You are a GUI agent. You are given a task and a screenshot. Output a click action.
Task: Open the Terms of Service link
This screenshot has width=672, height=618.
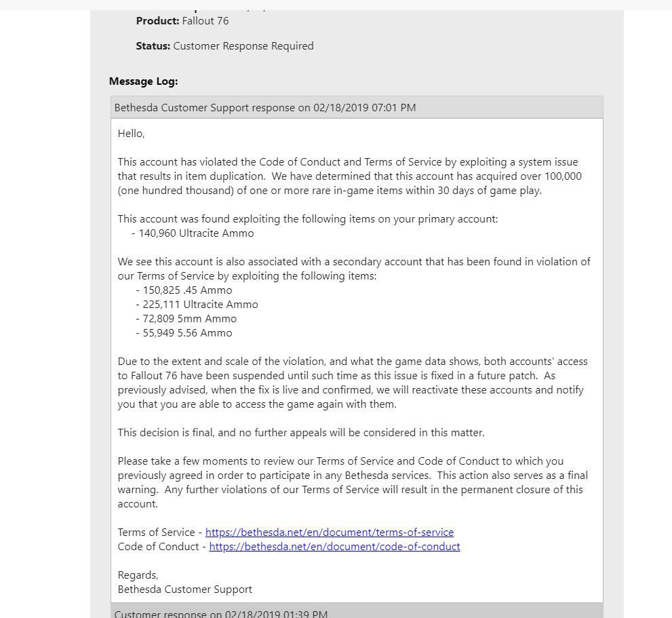(x=329, y=533)
